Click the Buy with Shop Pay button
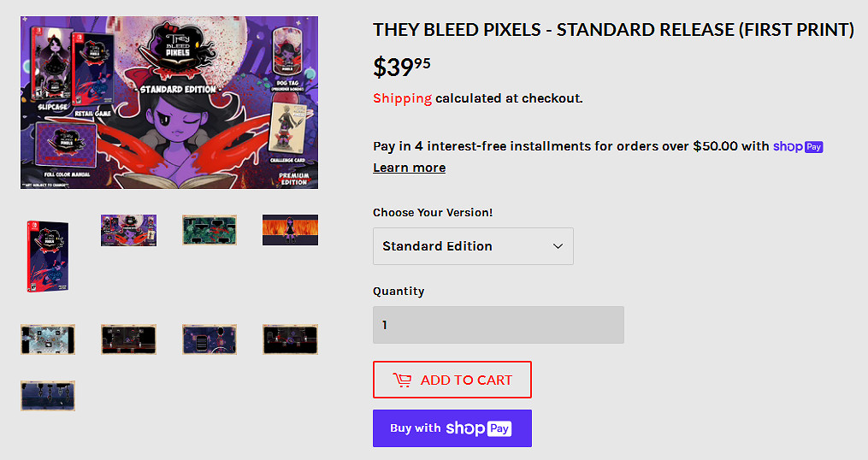Viewport: 868px width, 460px height. pos(452,428)
